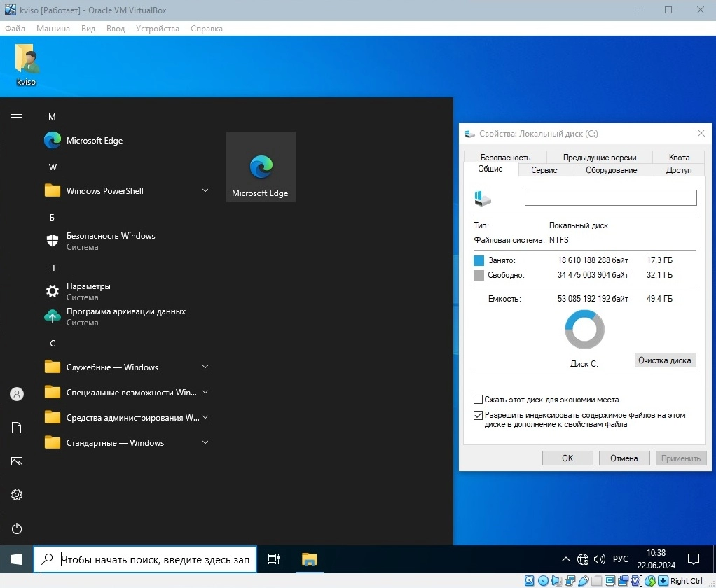Launch Безопасность Windows from app list
The height and width of the screenshot is (588, 716).
[x=111, y=241]
